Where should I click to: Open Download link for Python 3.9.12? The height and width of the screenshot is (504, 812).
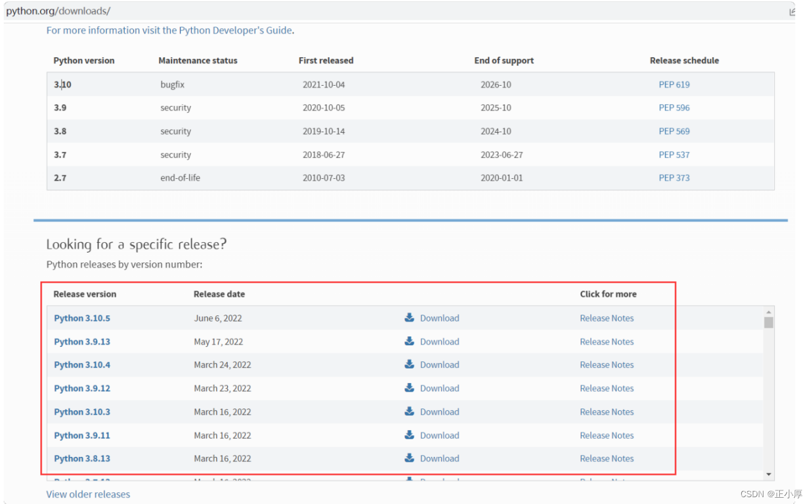click(439, 389)
